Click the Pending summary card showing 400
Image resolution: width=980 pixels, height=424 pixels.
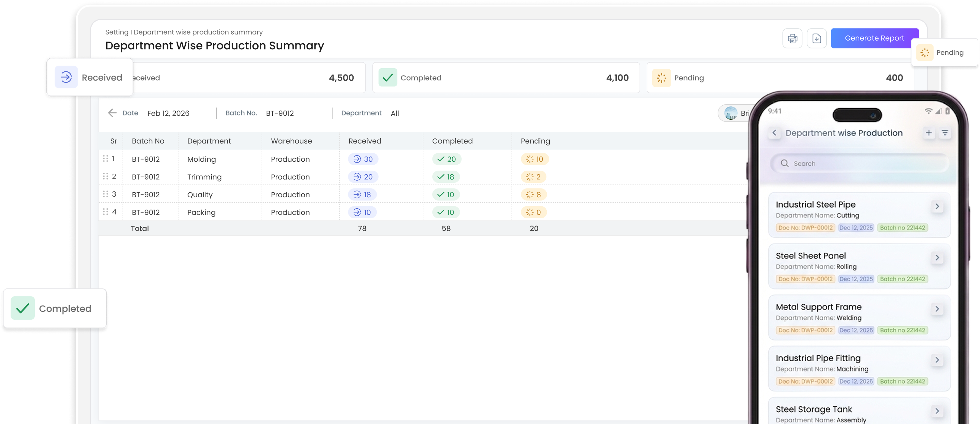tap(780, 78)
